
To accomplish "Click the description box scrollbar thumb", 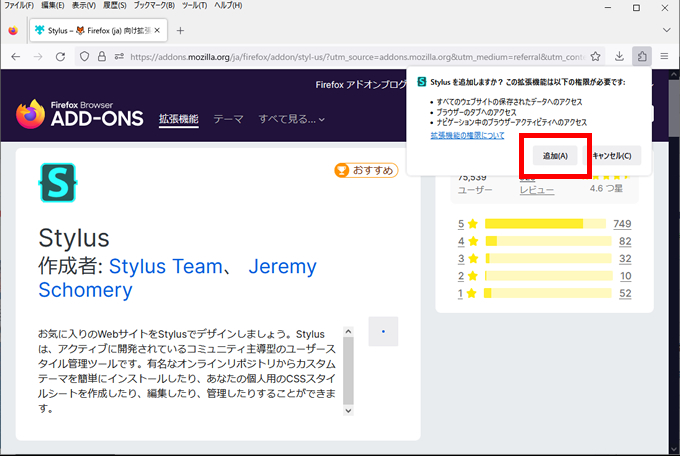I will click(348, 371).
